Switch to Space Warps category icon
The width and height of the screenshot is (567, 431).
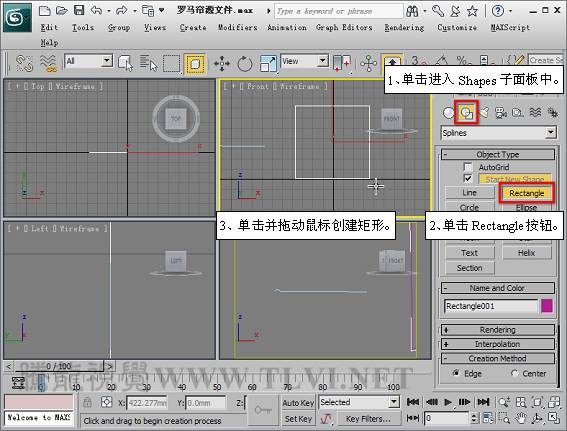coord(535,113)
